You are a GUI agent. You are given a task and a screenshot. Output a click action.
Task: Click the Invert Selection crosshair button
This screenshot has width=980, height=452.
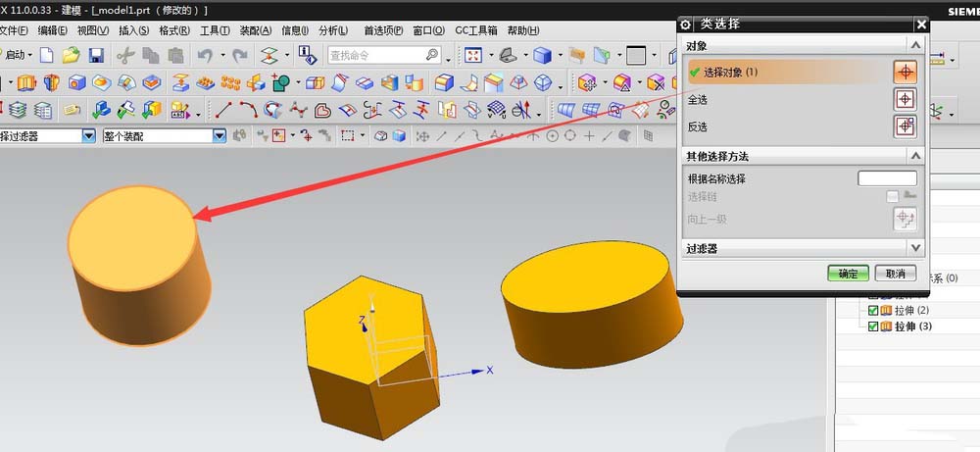point(905,126)
